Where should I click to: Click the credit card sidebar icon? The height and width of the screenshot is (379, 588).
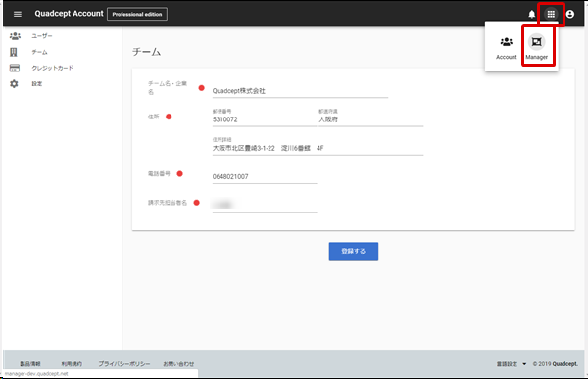point(15,68)
